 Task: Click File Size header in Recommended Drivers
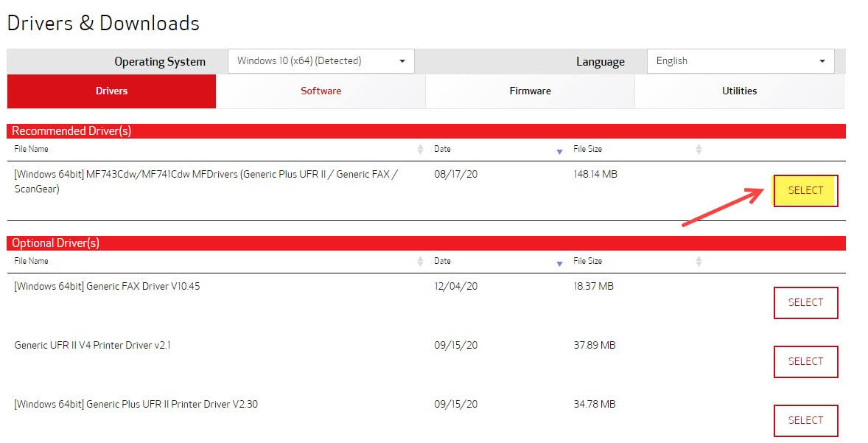587,149
